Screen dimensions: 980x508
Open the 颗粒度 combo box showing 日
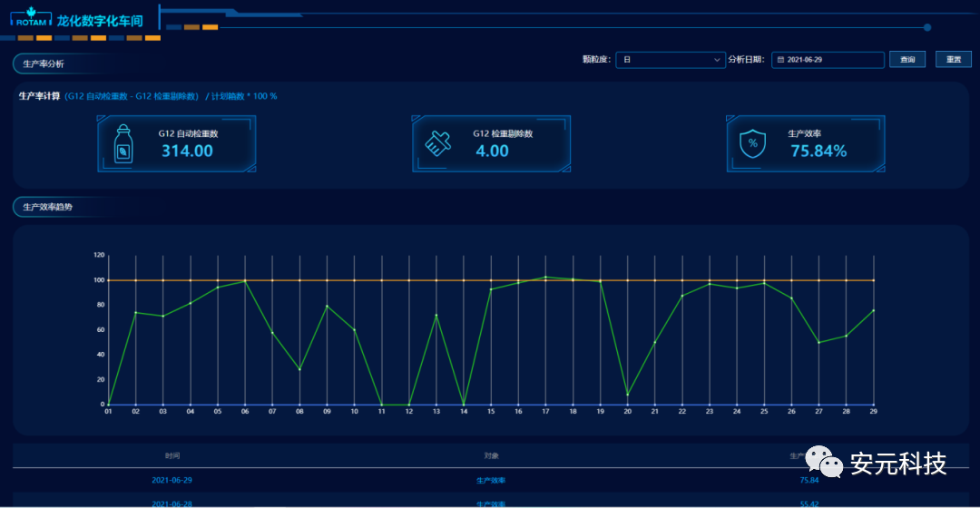point(669,60)
